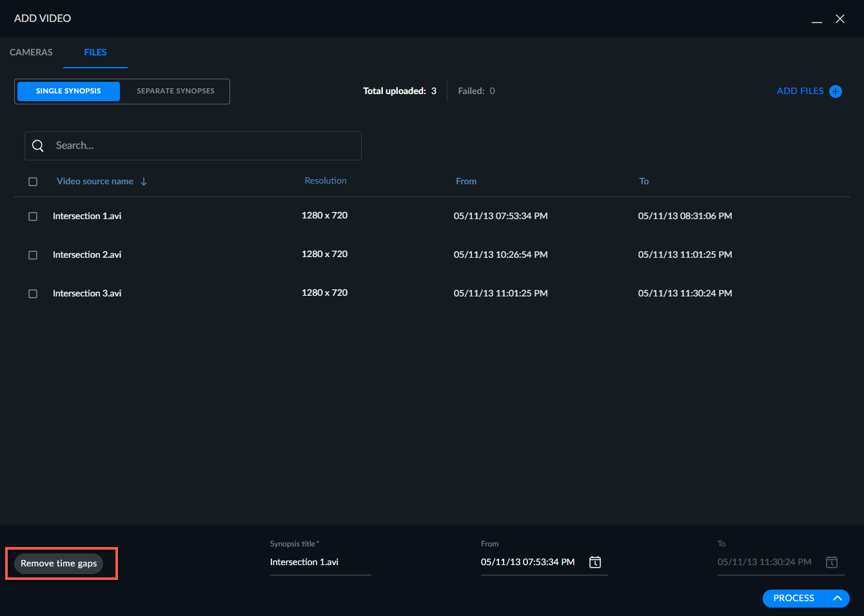
Task: Click the Remove time gaps button
Action: tap(59, 564)
